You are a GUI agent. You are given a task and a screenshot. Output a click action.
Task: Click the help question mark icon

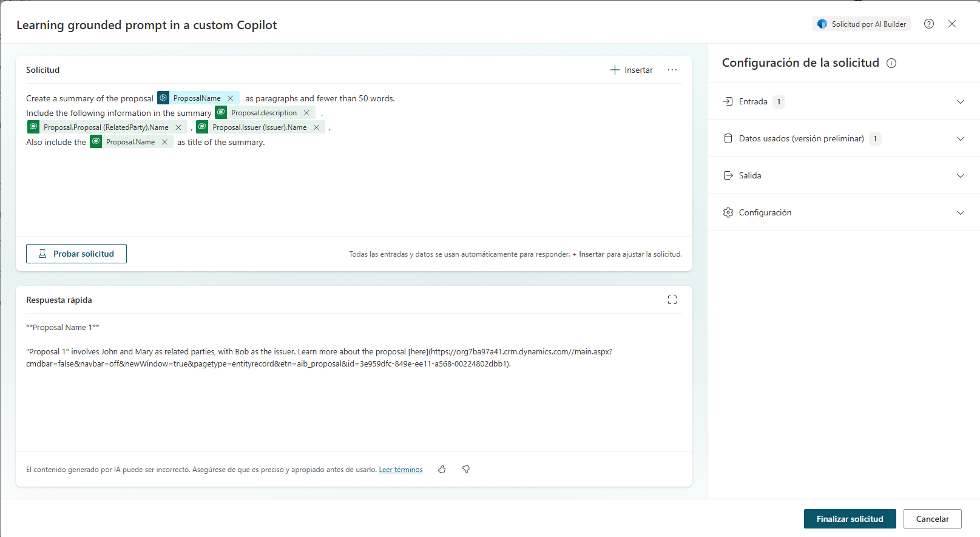(929, 24)
